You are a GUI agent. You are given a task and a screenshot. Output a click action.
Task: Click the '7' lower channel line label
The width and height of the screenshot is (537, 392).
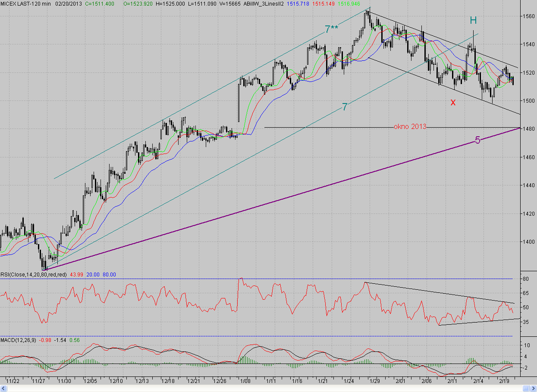[345, 107]
